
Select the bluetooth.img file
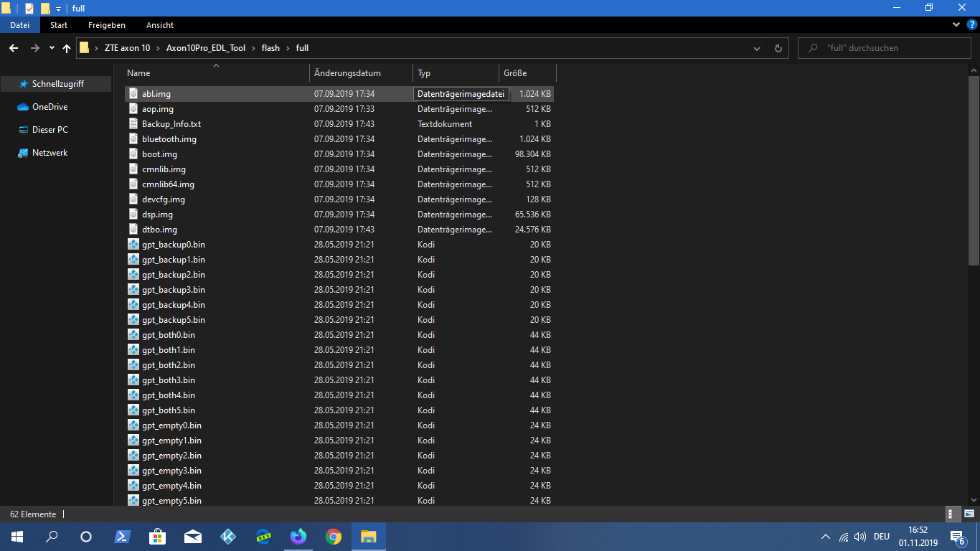(x=169, y=139)
